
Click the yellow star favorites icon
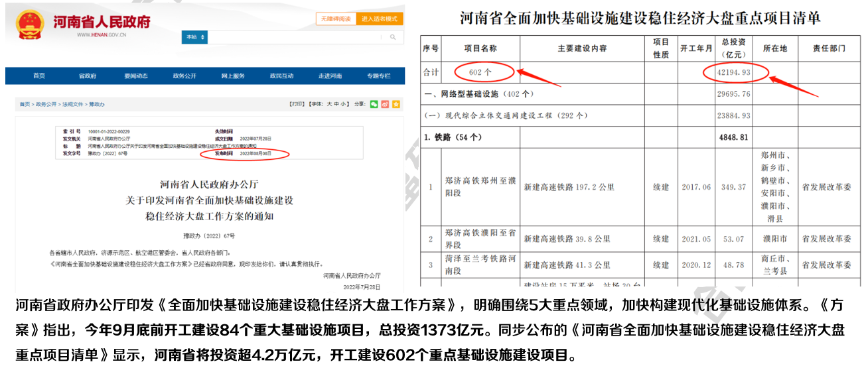(396, 104)
